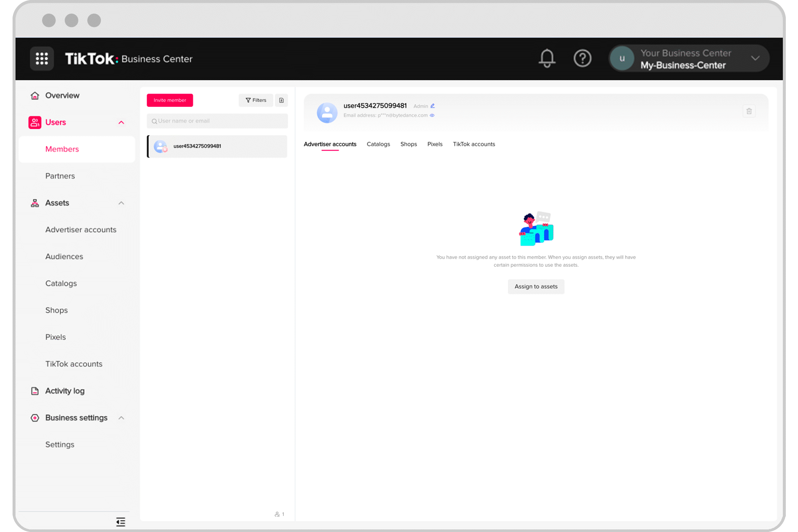Viewport: 798px width, 532px height.
Task: Select Members under Users in sidebar
Action: pos(62,149)
